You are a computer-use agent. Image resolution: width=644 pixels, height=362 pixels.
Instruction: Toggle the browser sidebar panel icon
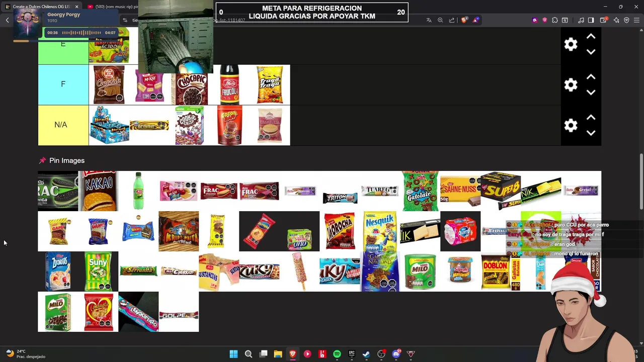(x=591, y=20)
